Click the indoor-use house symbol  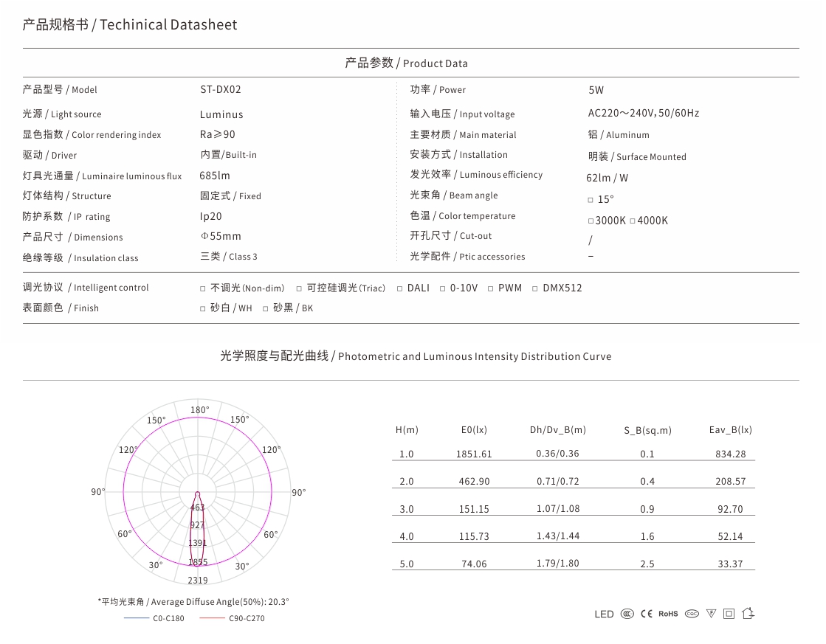point(748,613)
